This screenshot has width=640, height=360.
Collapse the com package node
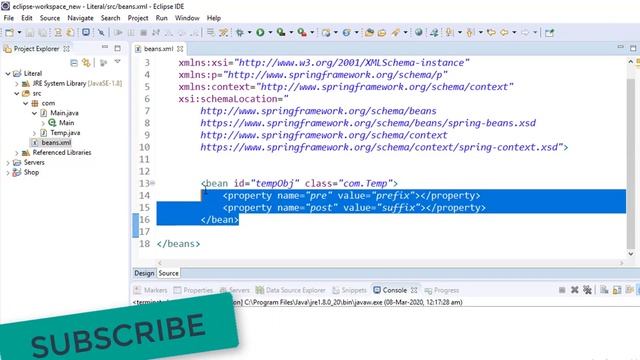tap(25, 103)
